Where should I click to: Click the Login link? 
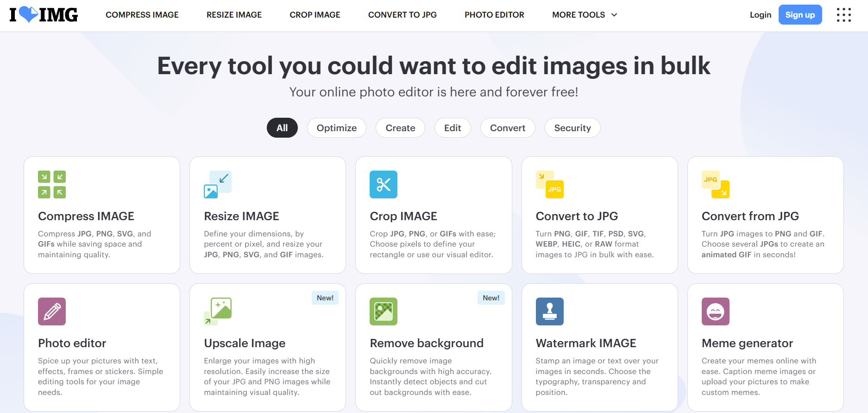(x=761, y=15)
